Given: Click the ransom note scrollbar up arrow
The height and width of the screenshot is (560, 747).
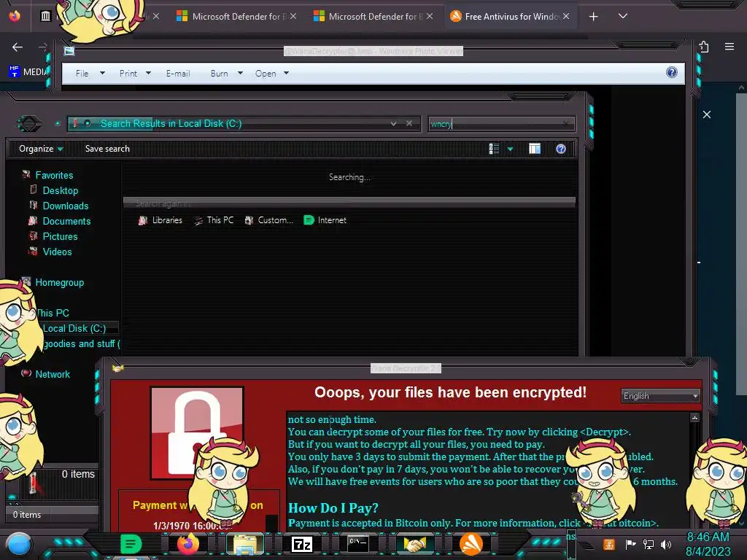Looking at the screenshot, I should pos(694,418).
